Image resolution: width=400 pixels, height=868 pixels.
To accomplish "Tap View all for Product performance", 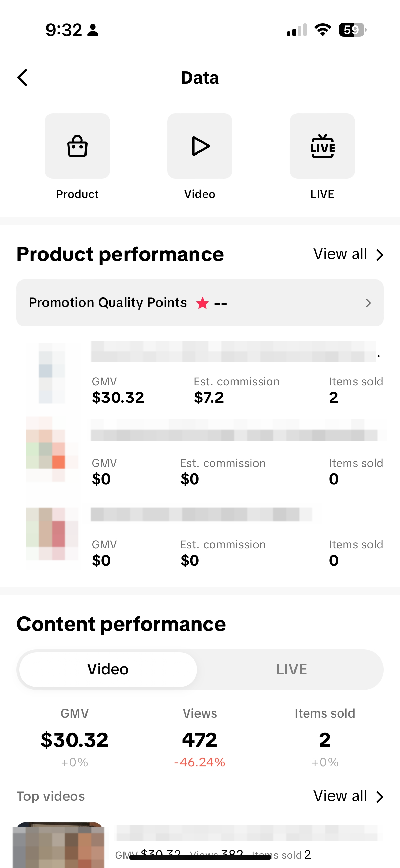I will (340, 254).
